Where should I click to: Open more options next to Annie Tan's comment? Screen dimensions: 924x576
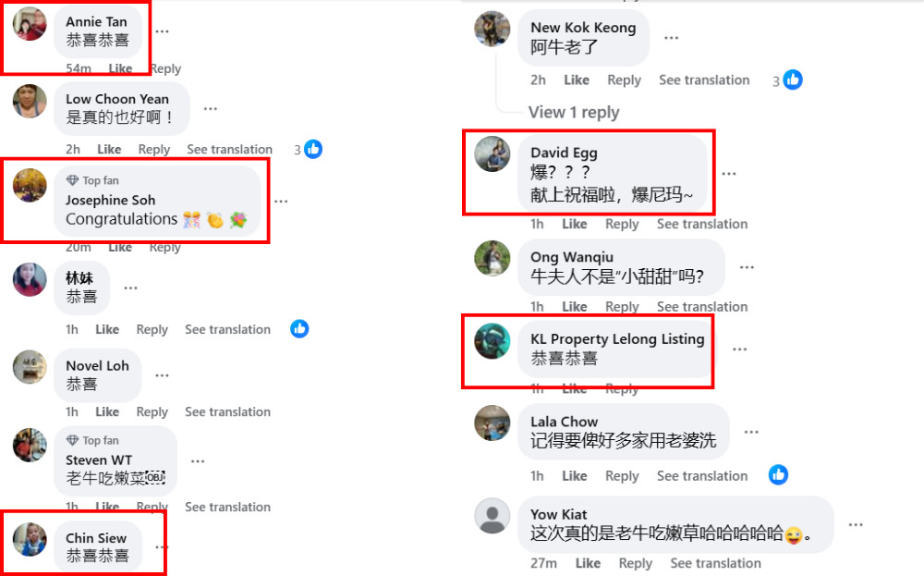162,31
